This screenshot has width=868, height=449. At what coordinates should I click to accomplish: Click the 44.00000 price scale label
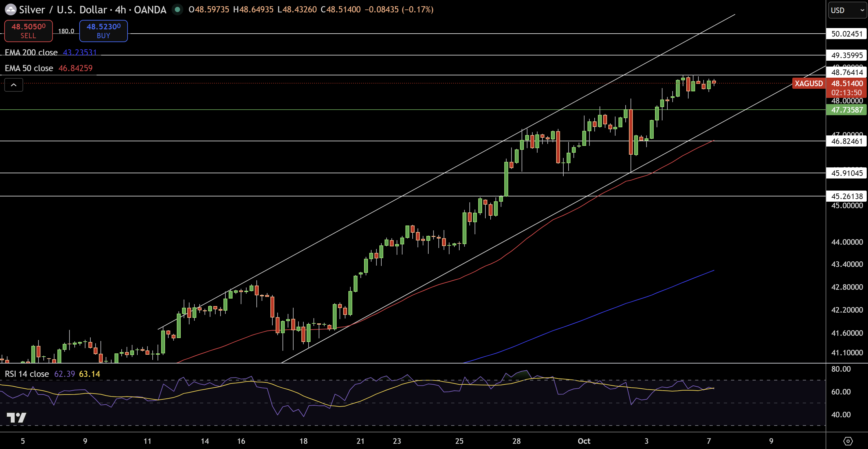coord(847,242)
